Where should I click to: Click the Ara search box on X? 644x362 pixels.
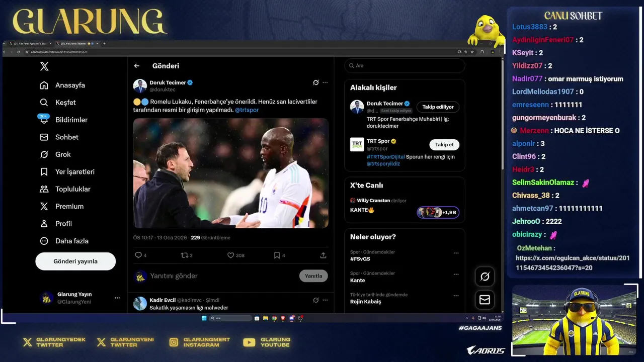pos(405,66)
